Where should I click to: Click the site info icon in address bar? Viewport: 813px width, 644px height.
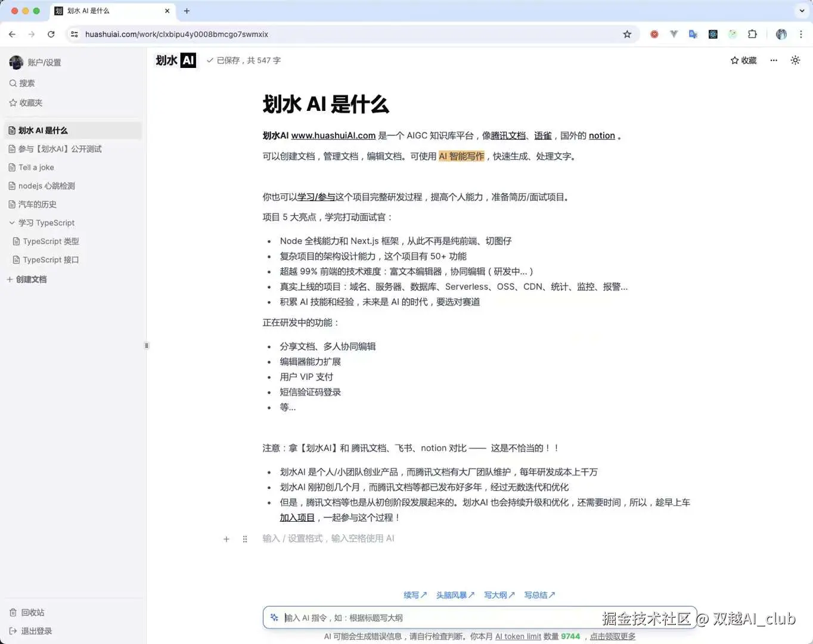click(x=74, y=34)
